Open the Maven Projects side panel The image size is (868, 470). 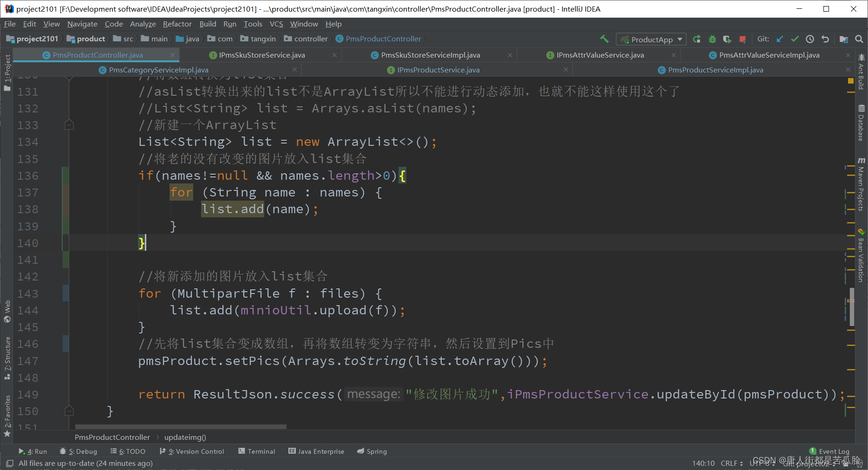click(x=861, y=184)
